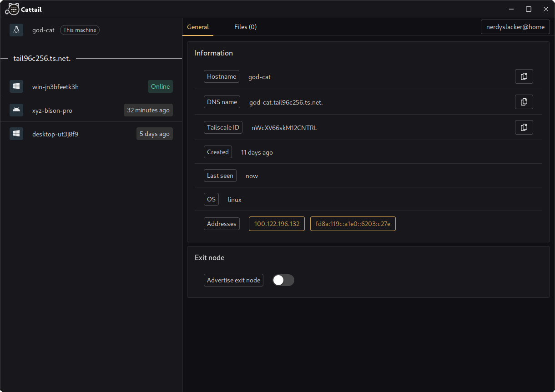
Task: Copy the Hostname value
Action: 524,76
